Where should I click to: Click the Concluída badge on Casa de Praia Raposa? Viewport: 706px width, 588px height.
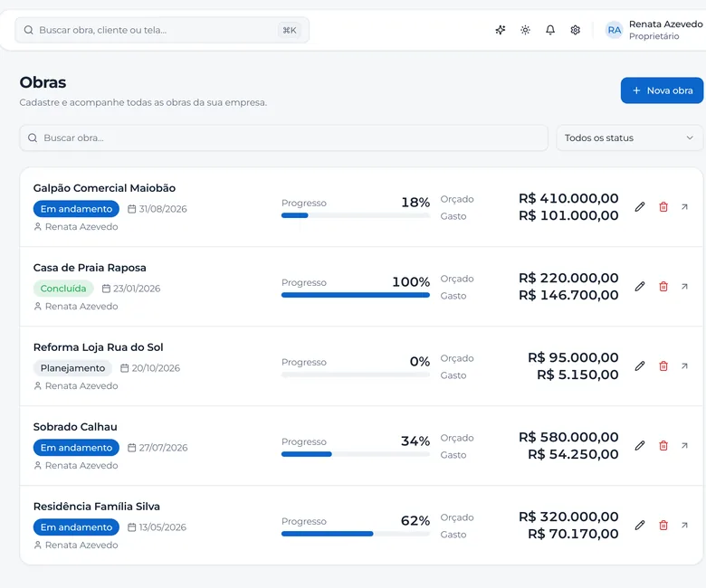point(63,289)
